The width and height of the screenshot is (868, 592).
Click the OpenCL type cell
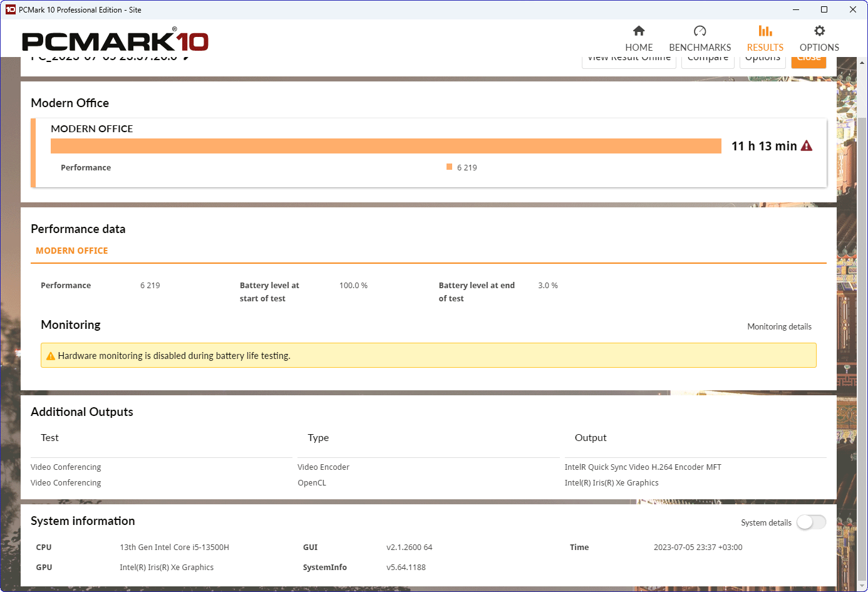click(312, 482)
